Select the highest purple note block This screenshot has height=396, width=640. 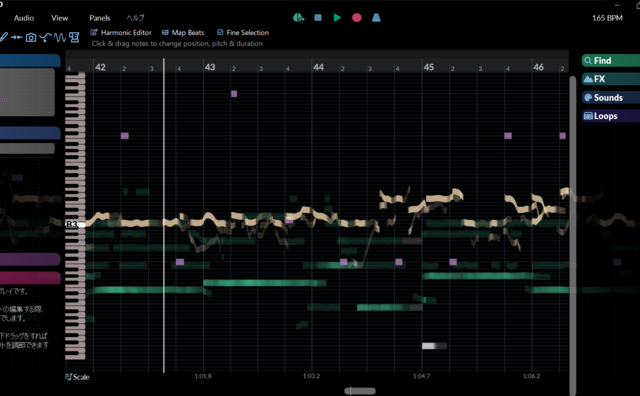tap(234, 94)
